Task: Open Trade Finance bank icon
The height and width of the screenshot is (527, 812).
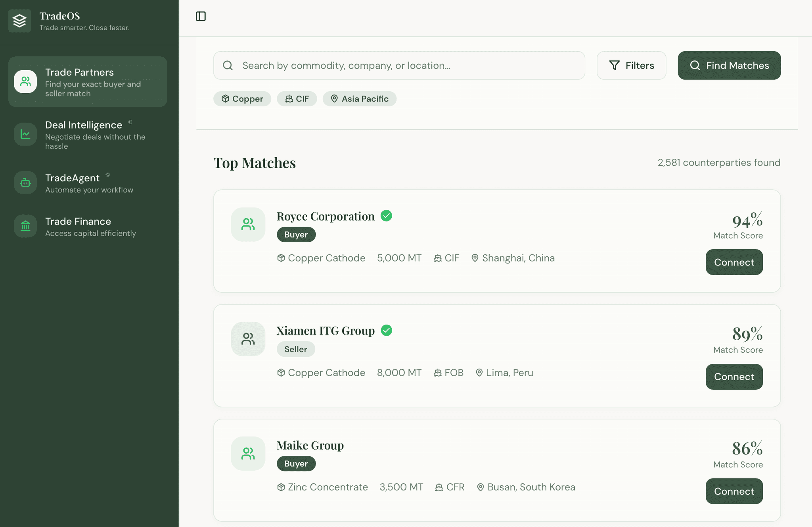Action: click(25, 226)
